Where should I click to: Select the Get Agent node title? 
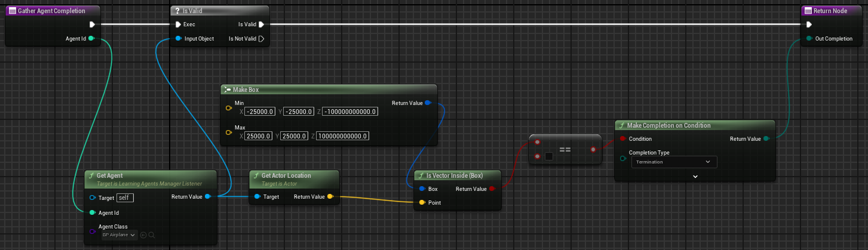coord(110,175)
